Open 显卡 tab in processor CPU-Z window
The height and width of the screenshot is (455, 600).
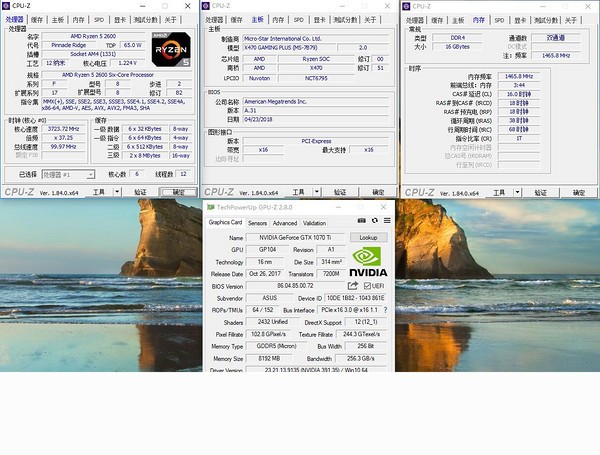[x=120, y=20]
